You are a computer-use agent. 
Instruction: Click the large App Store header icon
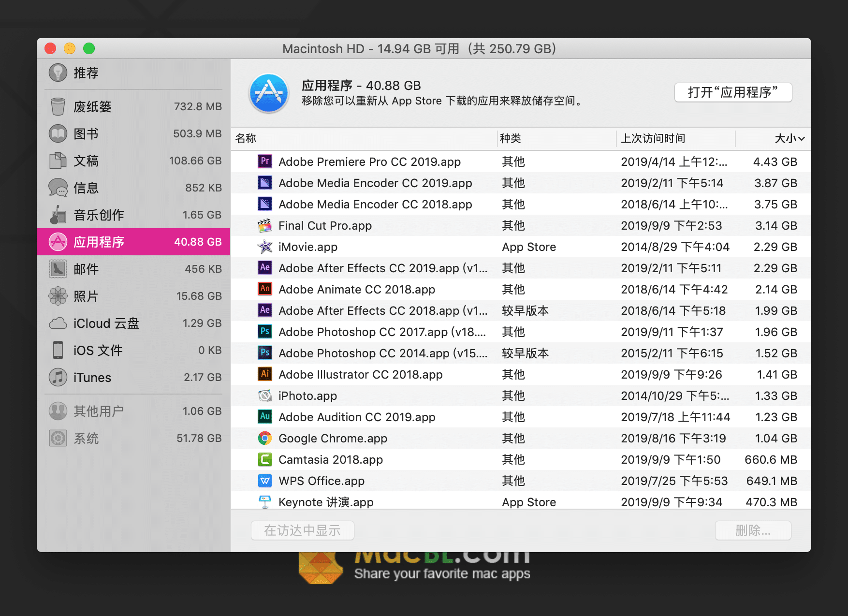269,93
